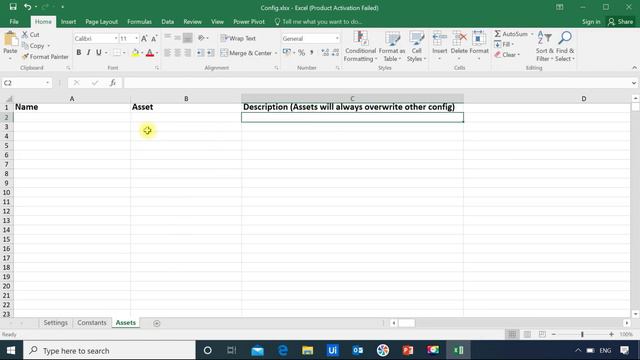The height and width of the screenshot is (360, 640).
Task: Toggle Wrap Text
Action: click(238, 38)
